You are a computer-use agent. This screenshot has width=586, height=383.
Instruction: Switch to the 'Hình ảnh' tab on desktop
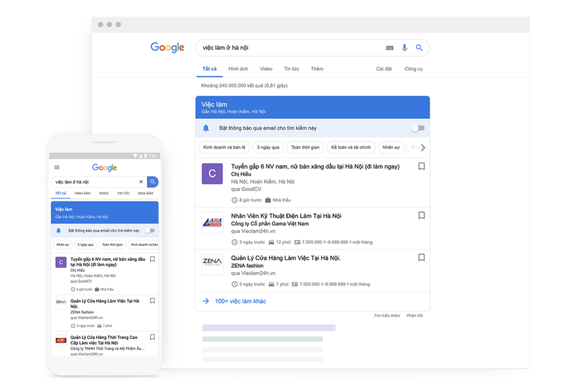(x=238, y=69)
